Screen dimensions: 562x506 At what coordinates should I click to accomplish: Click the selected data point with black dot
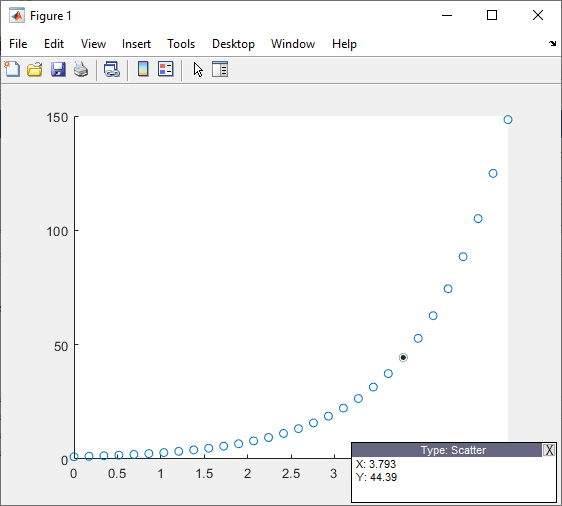403,357
